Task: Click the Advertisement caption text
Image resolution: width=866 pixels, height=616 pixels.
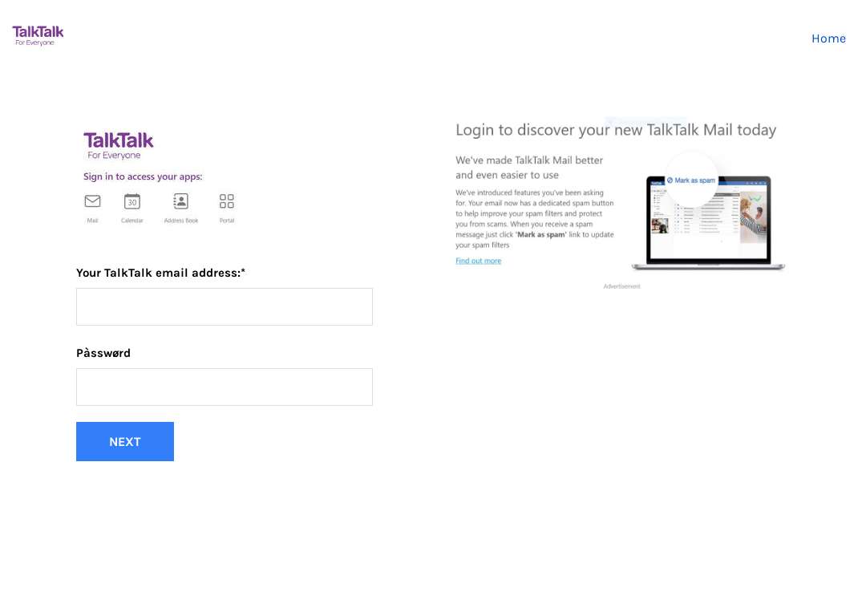Action: [622, 286]
